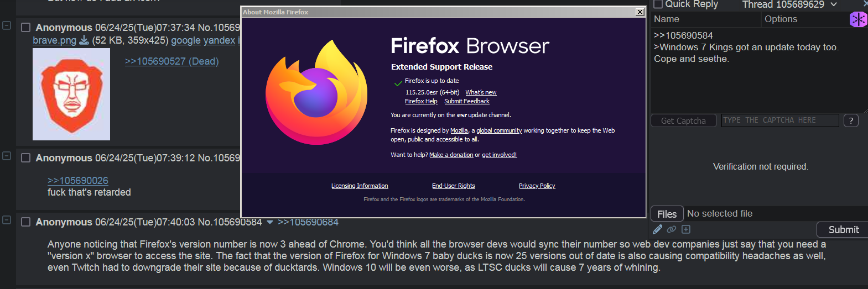Image resolution: width=868 pixels, height=289 pixels.
Task: Click the 'No selected file' text
Action: point(720,214)
